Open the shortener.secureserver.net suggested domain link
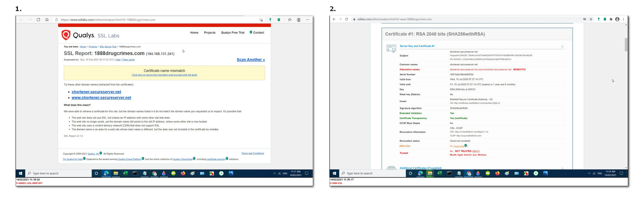This screenshot has height=202, width=644. 96,92
